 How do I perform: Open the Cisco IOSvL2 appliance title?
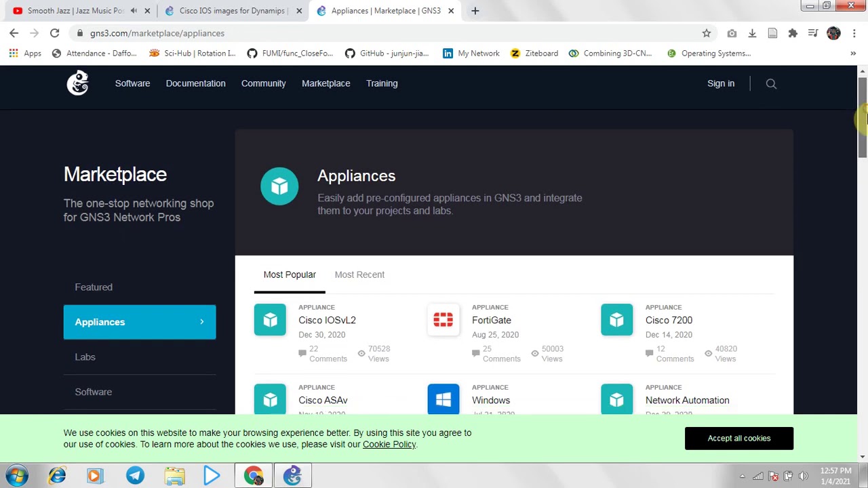tap(327, 320)
